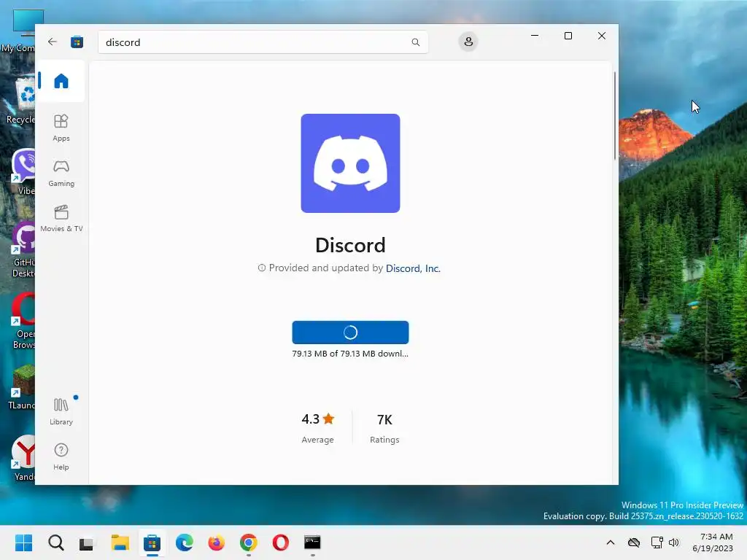Click the blue download progress button
The width and height of the screenshot is (747, 560).
point(350,332)
